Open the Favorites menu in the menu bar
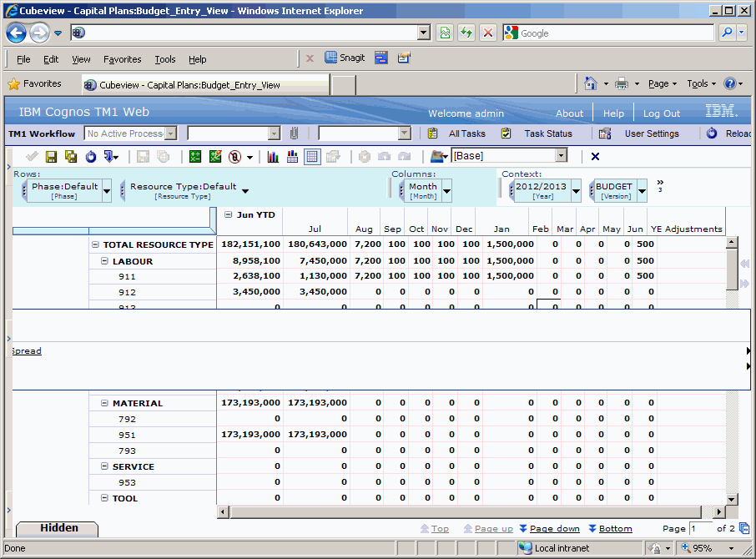 (x=123, y=59)
